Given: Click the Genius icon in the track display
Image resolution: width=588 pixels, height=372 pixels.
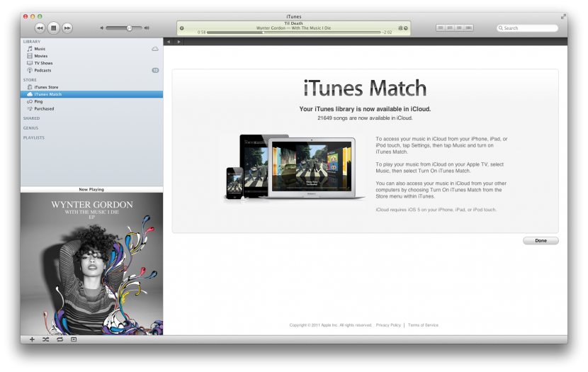Looking at the screenshot, I should pos(400,28).
